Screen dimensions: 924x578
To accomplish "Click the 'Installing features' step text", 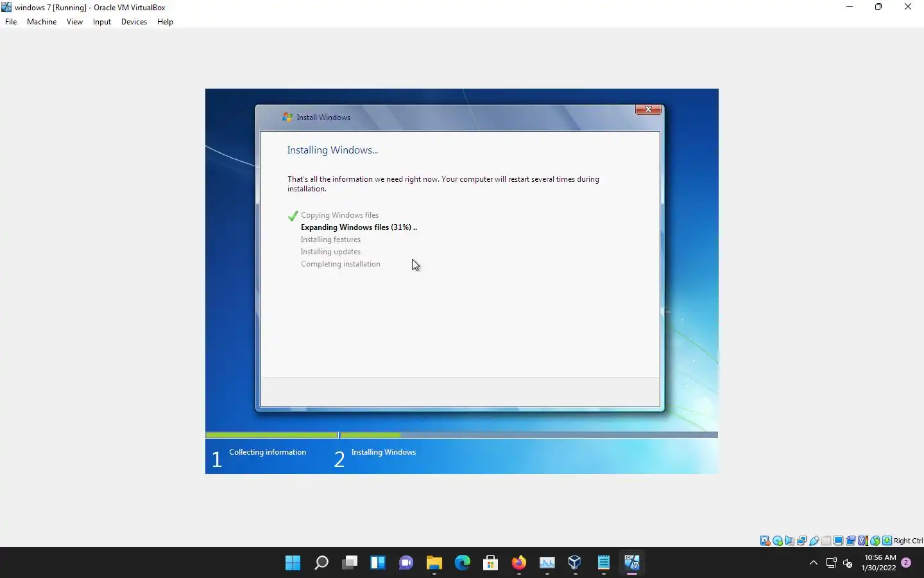I will [330, 240].
